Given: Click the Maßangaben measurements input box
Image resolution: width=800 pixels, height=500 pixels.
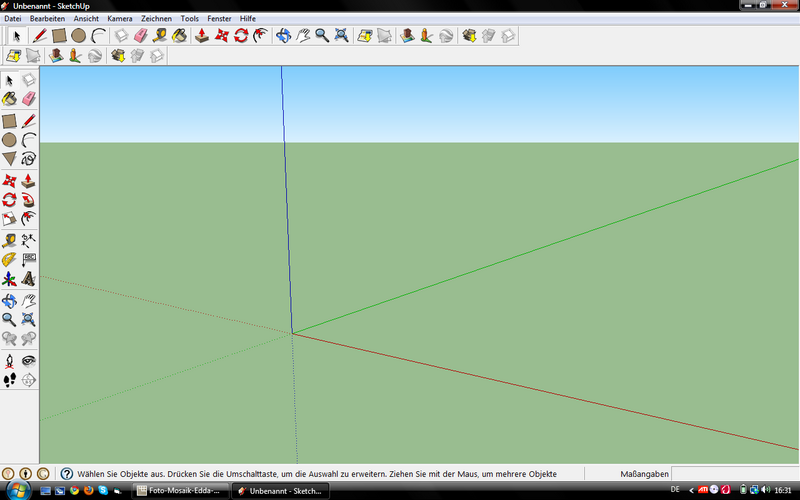Looking at the screenshot, I should click(x=733, y=473).
